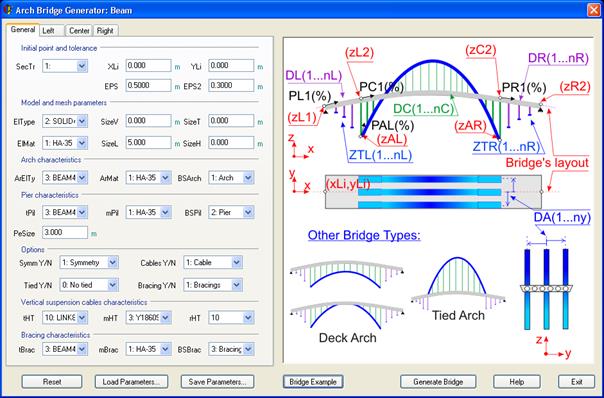
Task: Open the mPil HA-35 dropdown
Action: coord(148,212)
